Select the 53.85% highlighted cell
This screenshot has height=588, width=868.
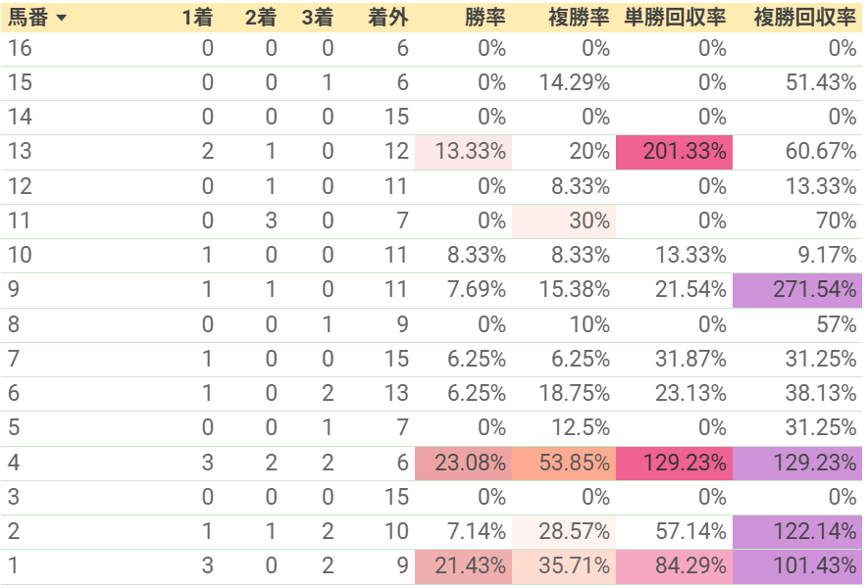pos(564,463)
